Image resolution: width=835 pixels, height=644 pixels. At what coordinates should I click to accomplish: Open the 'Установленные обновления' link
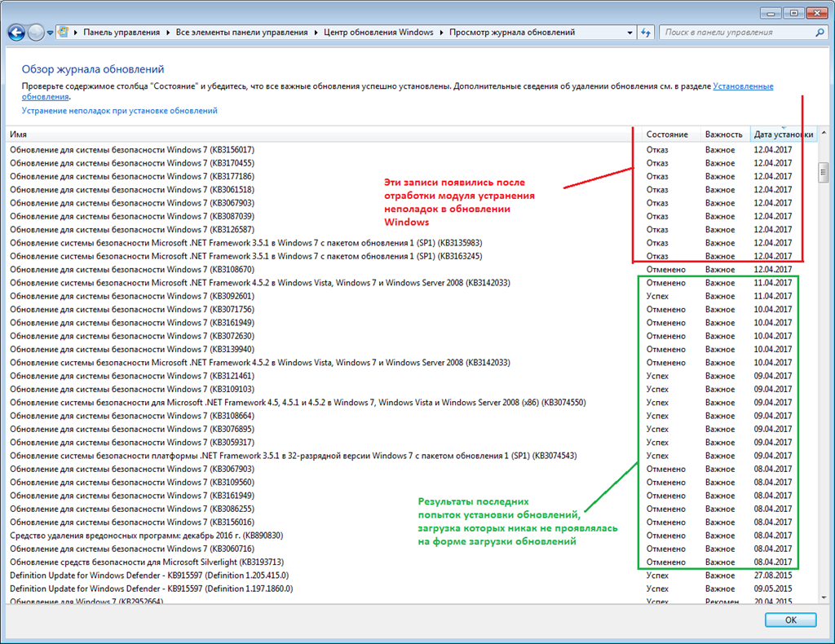pos(743,86)
